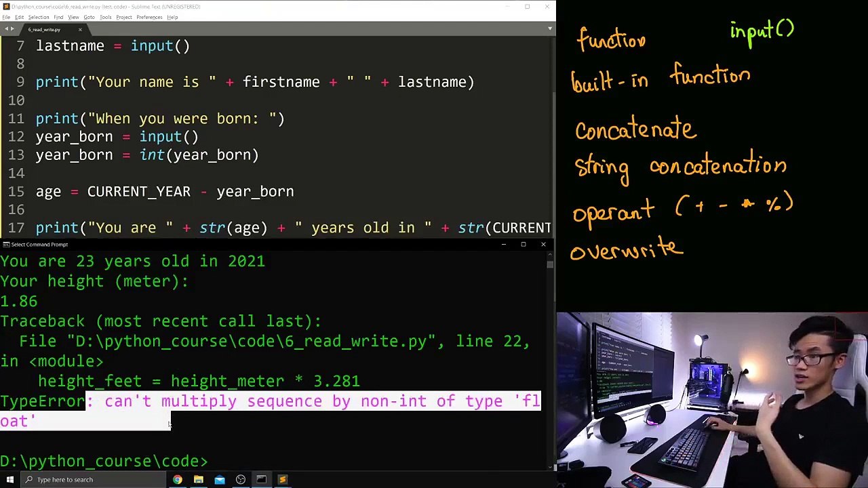Image resolution: width=868 pixels, height=488 pixels.
Task: Maximize the Sublime Text window
Action: pos(527,6)
